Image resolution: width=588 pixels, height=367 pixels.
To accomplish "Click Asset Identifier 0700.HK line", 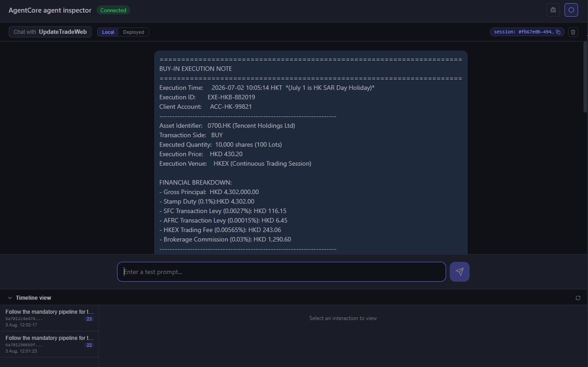I will point(227,125).
